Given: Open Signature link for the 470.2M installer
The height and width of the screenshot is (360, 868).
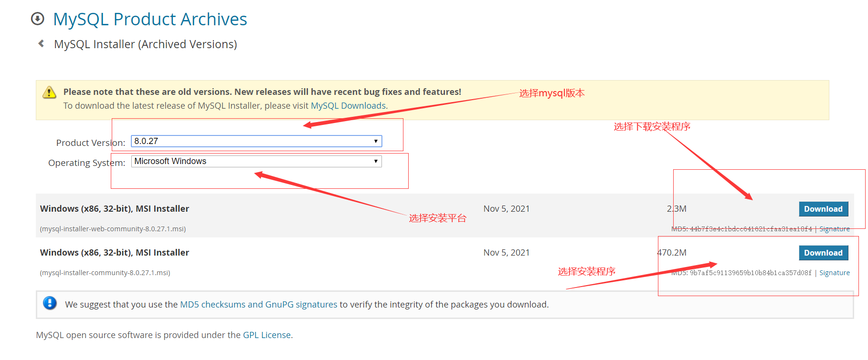Looking at the screenshot, I should (835, 273).
